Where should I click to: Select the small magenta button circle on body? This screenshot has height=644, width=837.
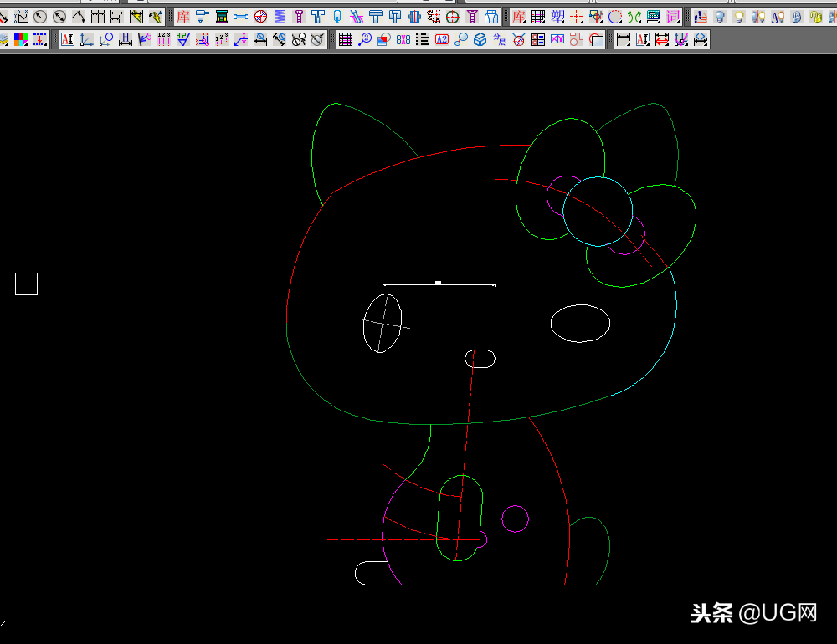[515, 519]
